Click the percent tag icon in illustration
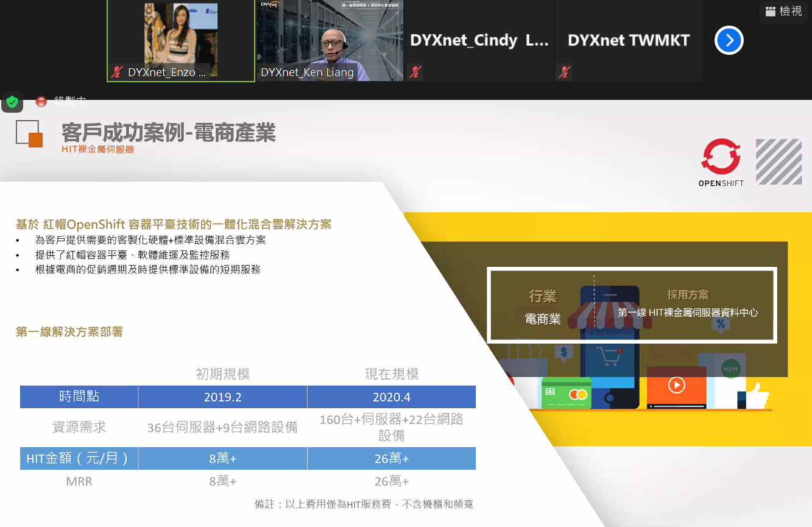 click(721, 324)
